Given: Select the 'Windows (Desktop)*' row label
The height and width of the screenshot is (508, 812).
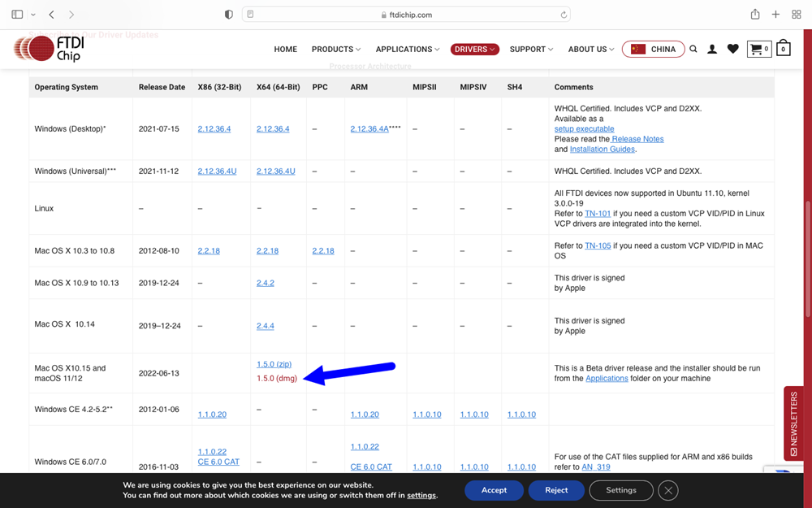Looking at the screenshot, I should pos(70,129).
